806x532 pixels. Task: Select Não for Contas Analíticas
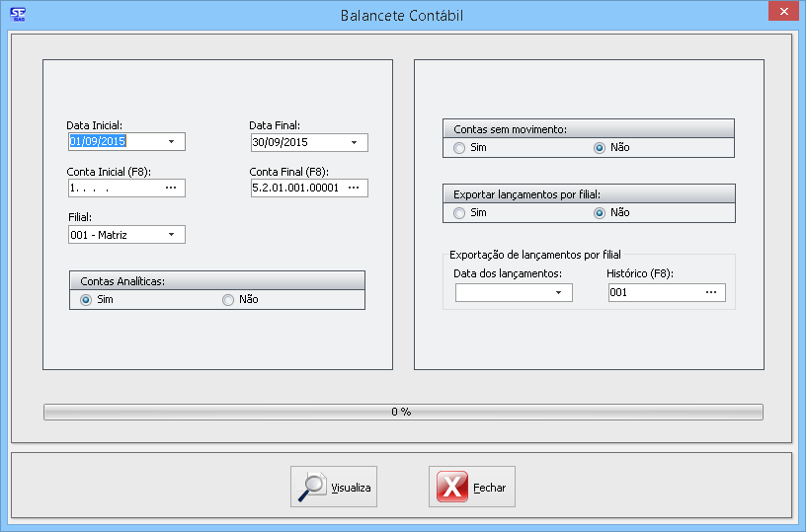coord(228,300)
